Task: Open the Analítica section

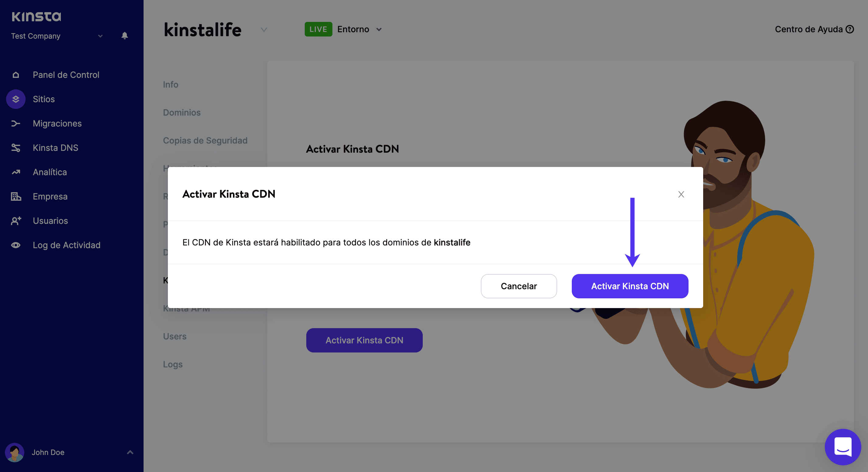Action: point(50,172)
